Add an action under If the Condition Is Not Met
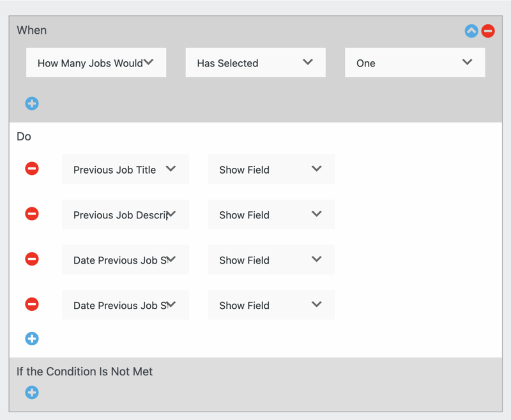 tap(32, 393)
